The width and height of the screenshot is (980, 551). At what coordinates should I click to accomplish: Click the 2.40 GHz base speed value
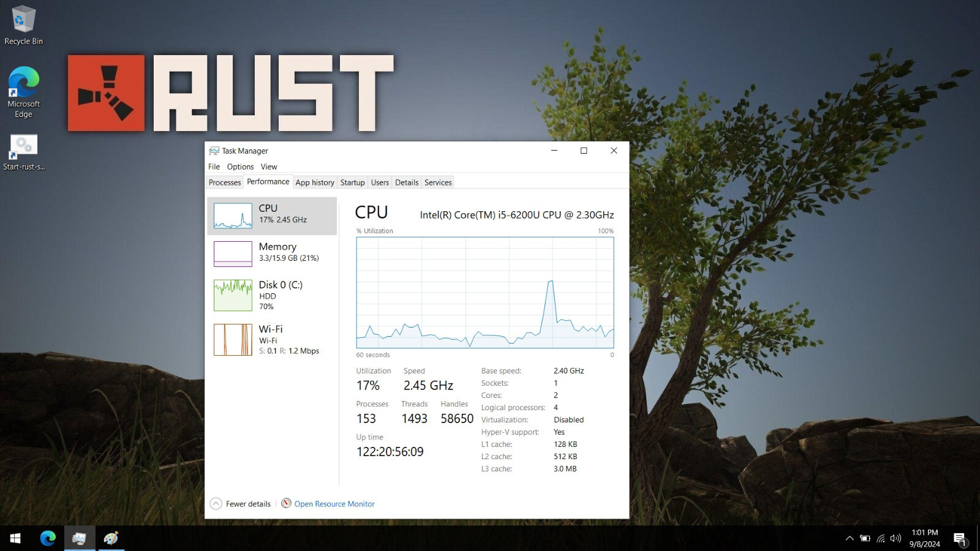(x=569, y=371)
